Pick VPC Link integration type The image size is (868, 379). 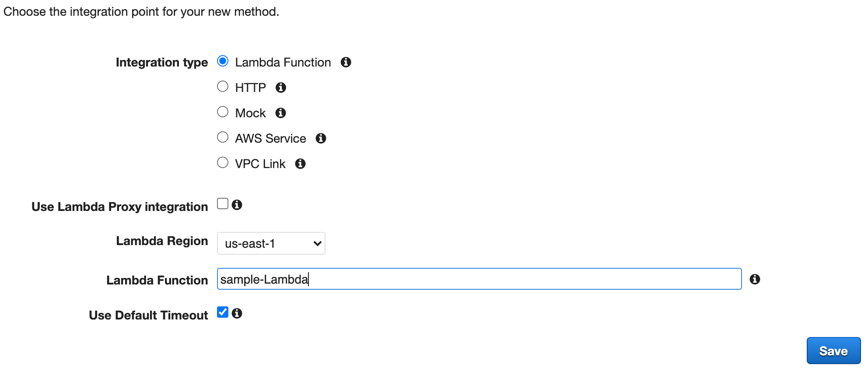pyautogui.click(x=223, y=162)
